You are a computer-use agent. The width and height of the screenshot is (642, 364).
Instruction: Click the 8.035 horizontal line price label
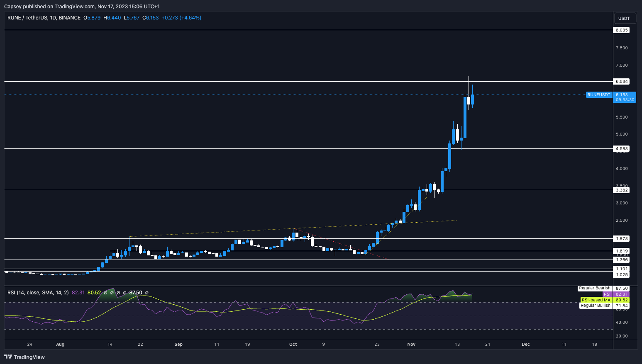tap(621, 30)
